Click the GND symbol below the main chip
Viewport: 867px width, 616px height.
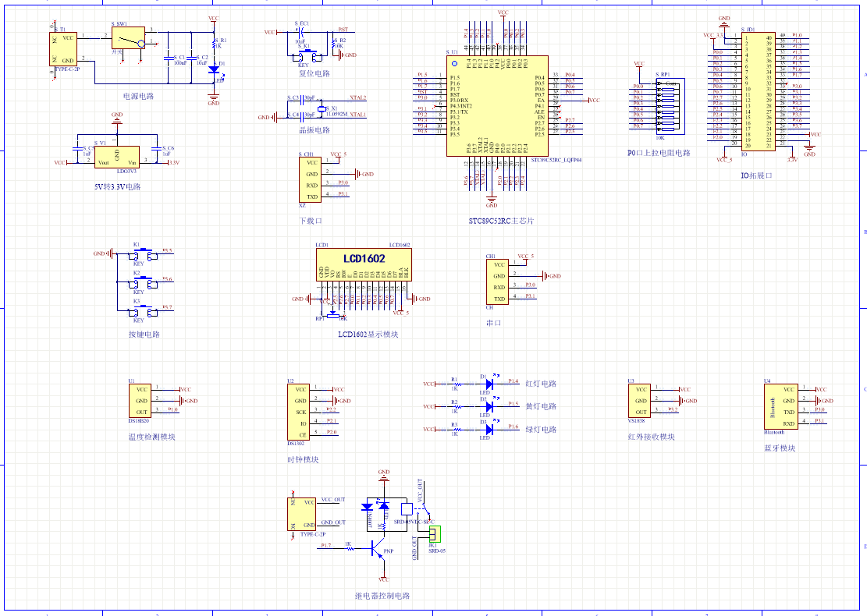(x=492, y=201)
